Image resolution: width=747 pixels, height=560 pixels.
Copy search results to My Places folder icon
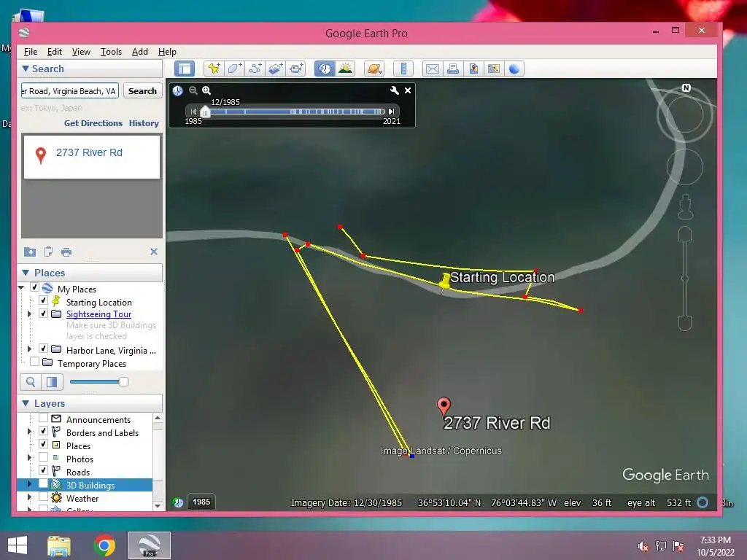tap(29, 252)
